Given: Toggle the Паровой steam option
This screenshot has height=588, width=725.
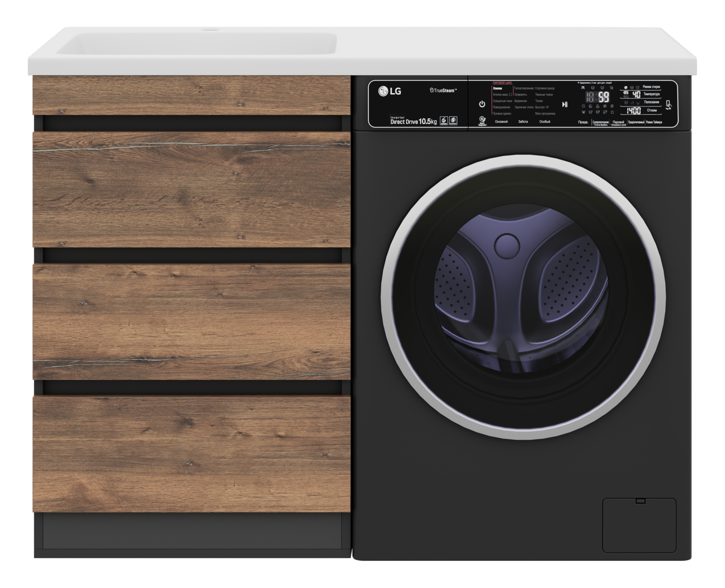Looking at the screenshot, I should 618,122.
